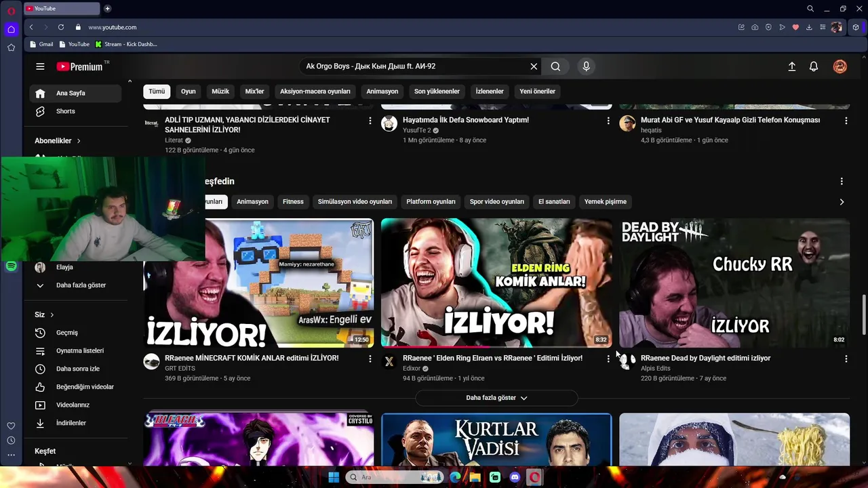The width and height of the screenshot is (868, 488).
Task: Open options for RRaenee MINECRAFT video
Action: point(370,359)
